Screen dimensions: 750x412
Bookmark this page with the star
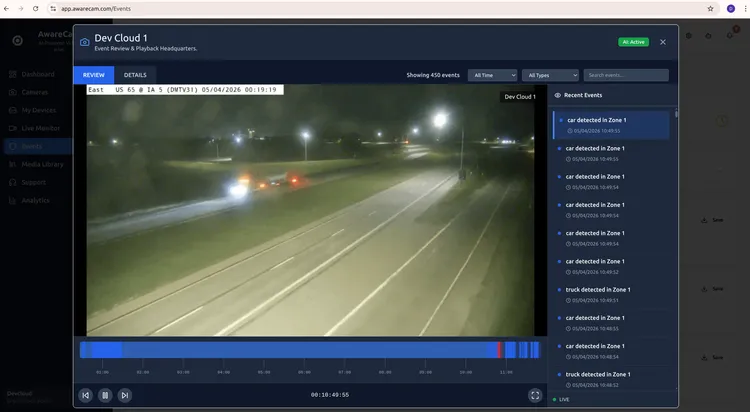point(710,9)
